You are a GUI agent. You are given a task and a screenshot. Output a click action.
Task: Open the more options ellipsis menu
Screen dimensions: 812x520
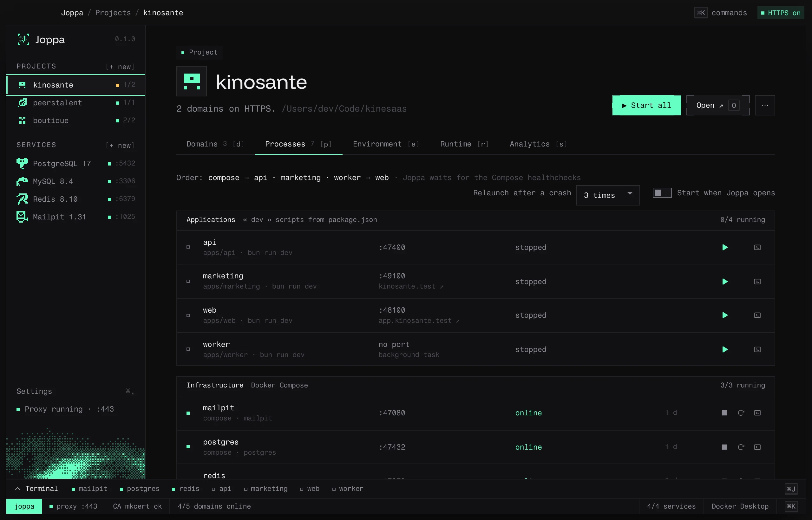point(765,105)
